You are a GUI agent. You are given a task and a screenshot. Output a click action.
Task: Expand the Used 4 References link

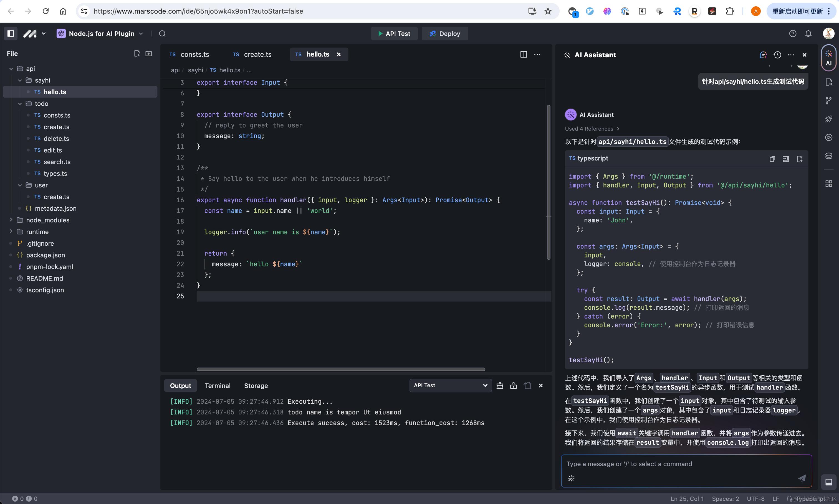pos(592,129)
